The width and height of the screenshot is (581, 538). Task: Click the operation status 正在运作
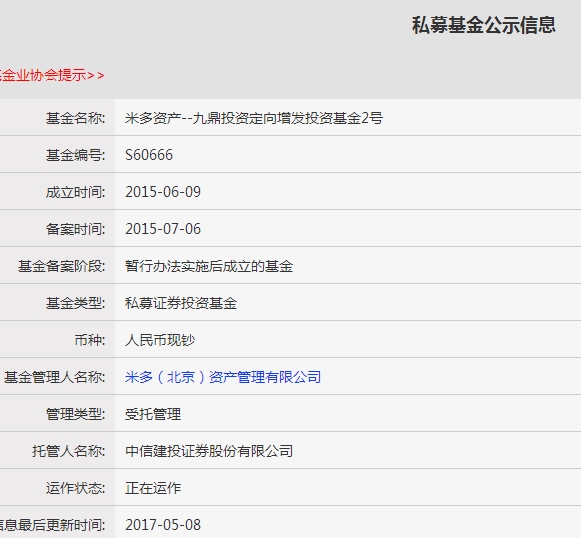[x=153, y=488]
